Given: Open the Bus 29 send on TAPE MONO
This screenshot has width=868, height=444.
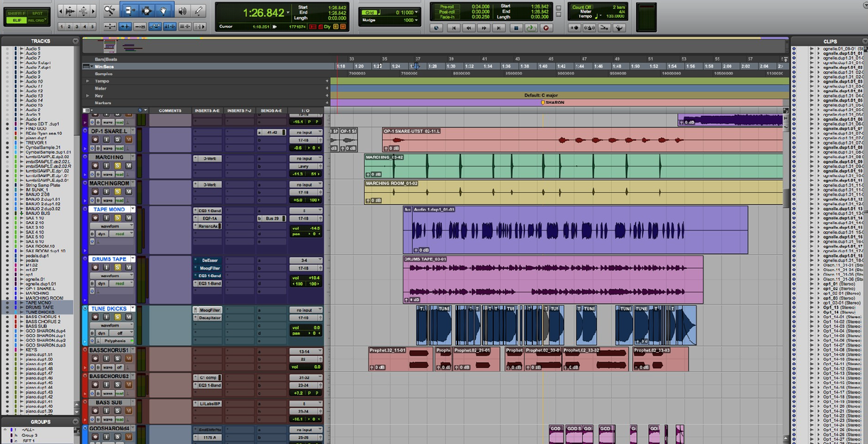Looking at the screenshot, I should 272,218.
